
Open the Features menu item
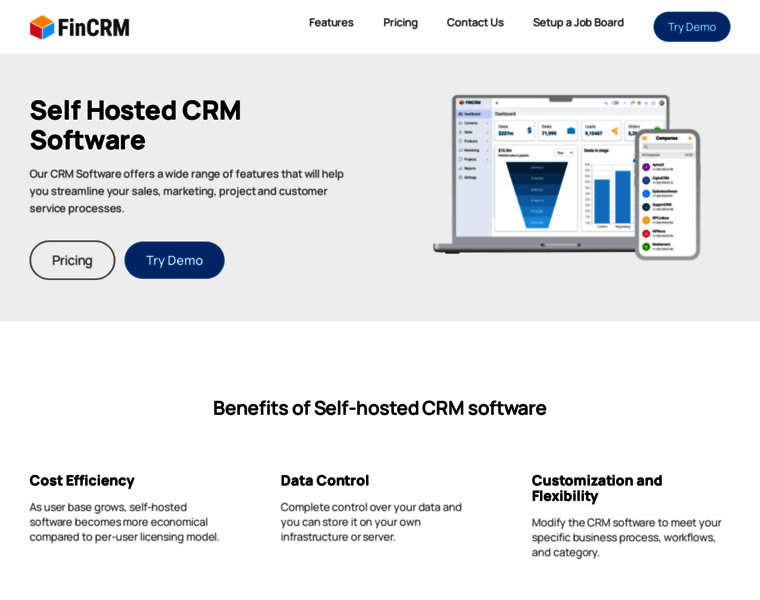[x=331, y=23]
